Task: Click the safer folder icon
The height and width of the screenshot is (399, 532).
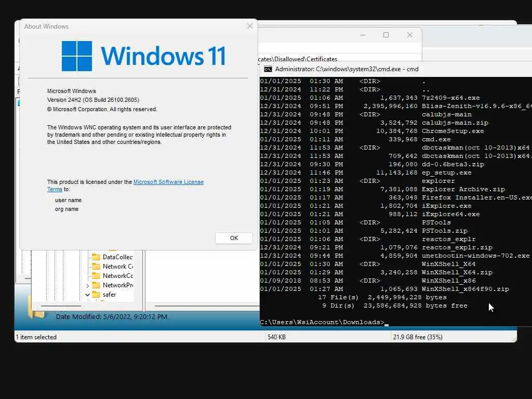Action: (x=96, y=295)
